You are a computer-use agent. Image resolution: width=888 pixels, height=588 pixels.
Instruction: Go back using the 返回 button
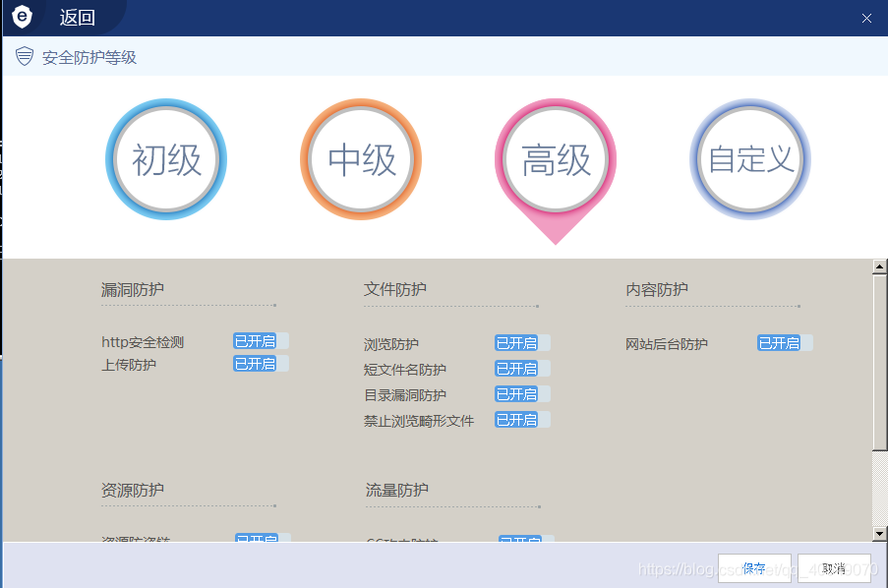pyautogui.click(x=77, y=18)
